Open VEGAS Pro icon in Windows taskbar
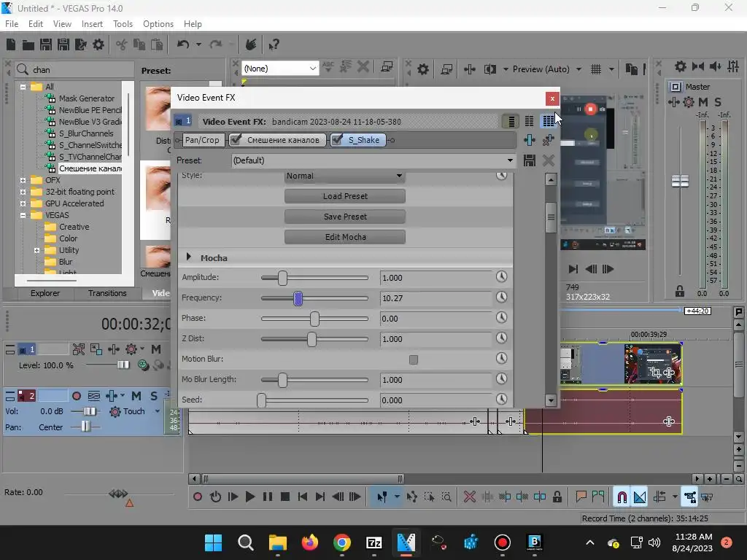The height and width of the screenshot is (560, 747). pos(406,542)
